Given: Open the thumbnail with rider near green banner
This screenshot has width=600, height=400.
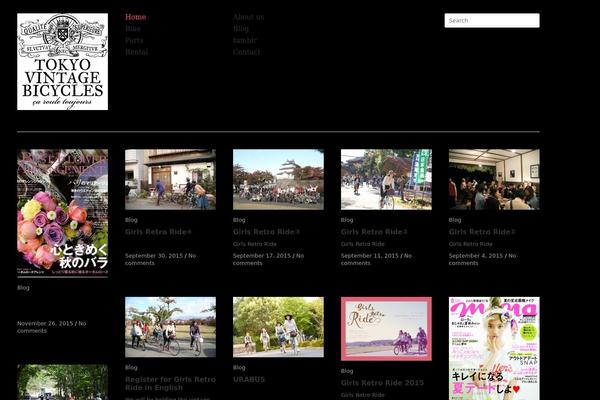Looking at the screenshot, I should 386,180.
